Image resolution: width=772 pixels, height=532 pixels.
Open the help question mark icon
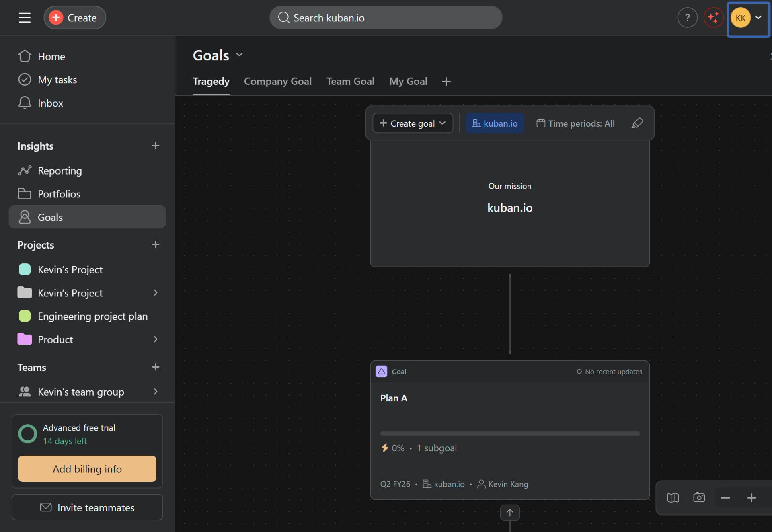coord(687,18)
